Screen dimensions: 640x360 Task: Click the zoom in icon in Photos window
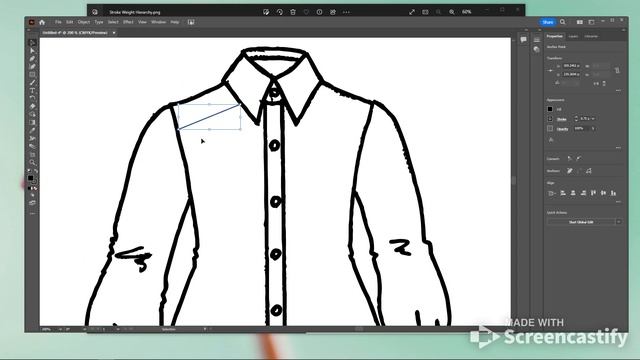(x=452, y=12)
